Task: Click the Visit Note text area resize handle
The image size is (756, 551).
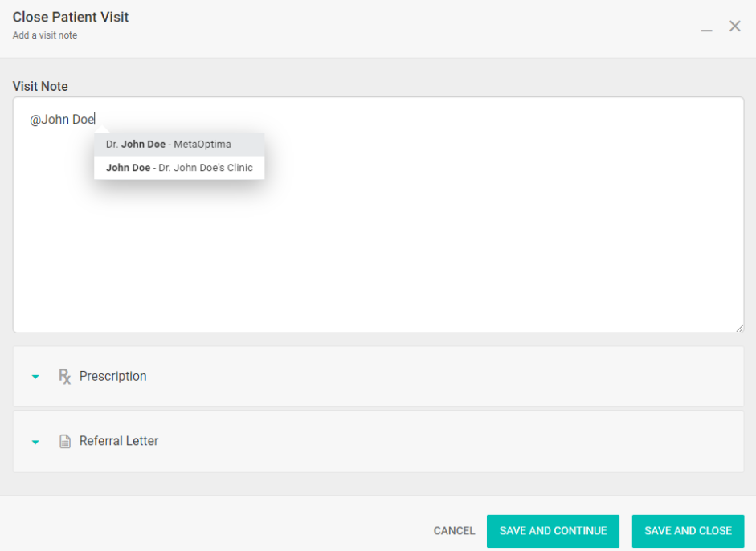Action: pos(739,328)
